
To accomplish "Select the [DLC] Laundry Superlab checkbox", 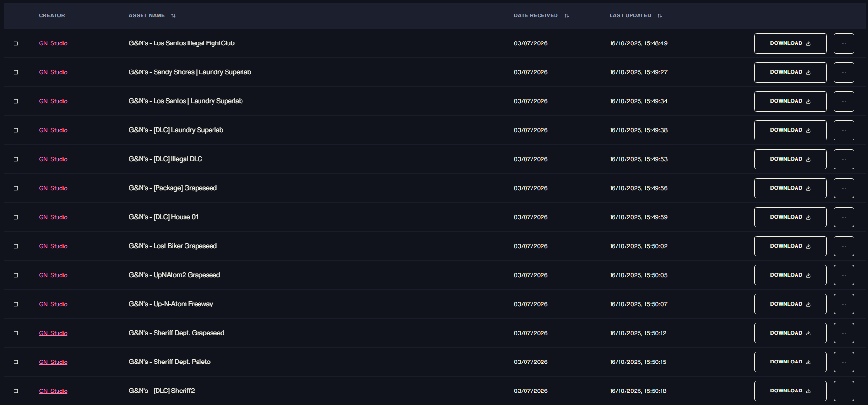I will point(16,130).
